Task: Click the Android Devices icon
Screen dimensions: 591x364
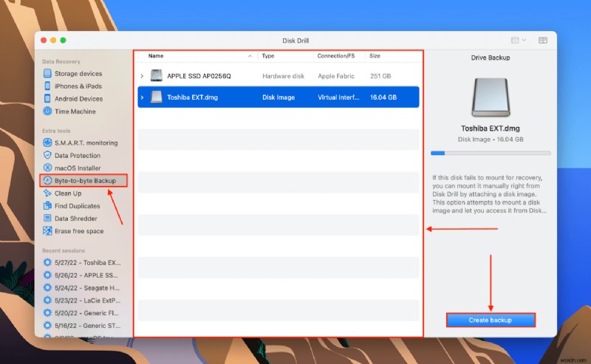Action: click(x=47, y=98)
